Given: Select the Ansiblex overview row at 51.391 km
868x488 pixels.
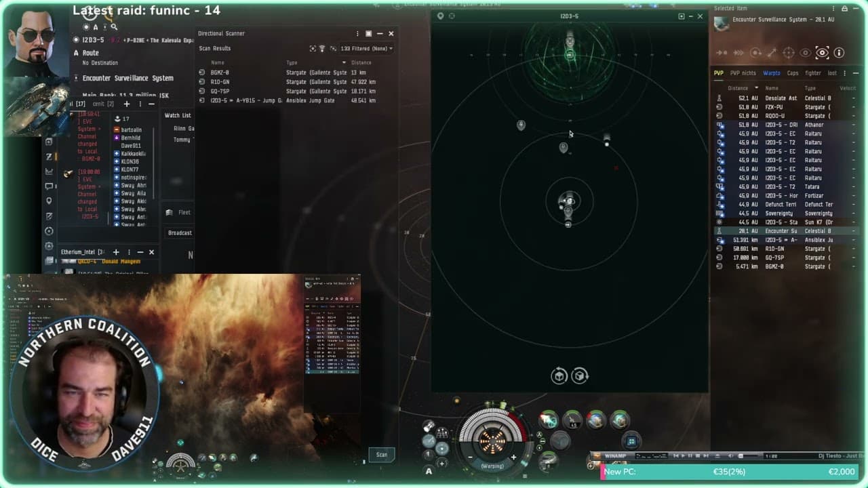Looking at the screenshot, I should pos(785,240).
